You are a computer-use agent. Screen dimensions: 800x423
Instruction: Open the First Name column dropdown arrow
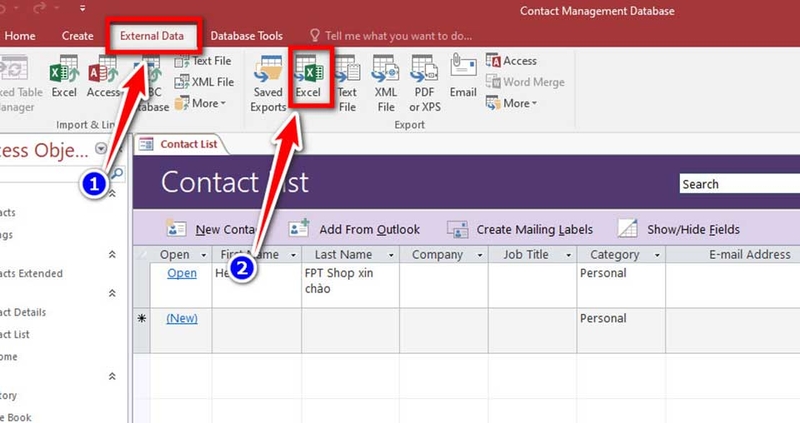(293, 255)
